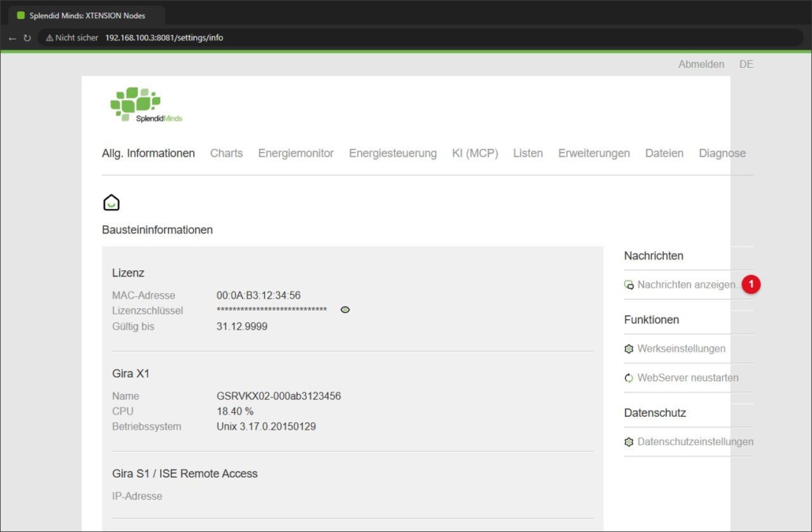The image size is (812, 532).
Task: Click the 'Betriebssystem' label
Action: 147,426
